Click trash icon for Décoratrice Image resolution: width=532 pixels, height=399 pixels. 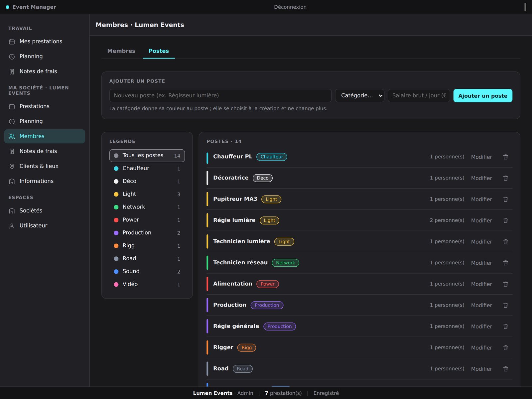click(505, 178)
